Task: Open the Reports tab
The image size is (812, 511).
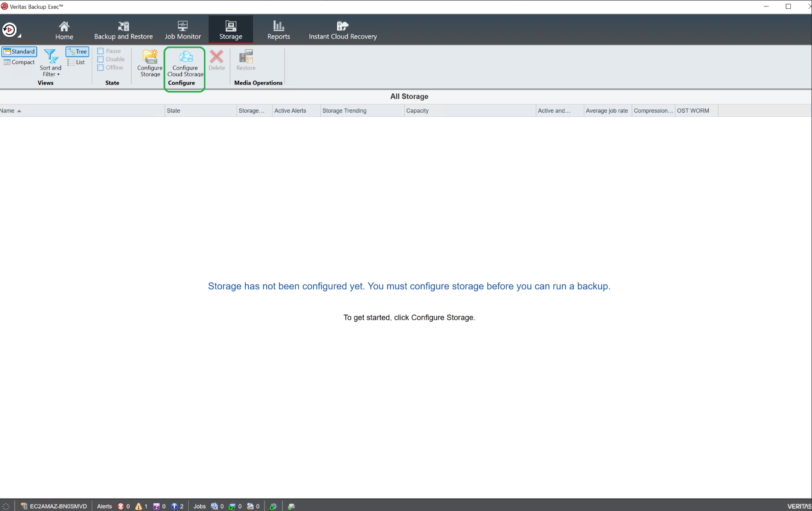Action: (279, 30)
